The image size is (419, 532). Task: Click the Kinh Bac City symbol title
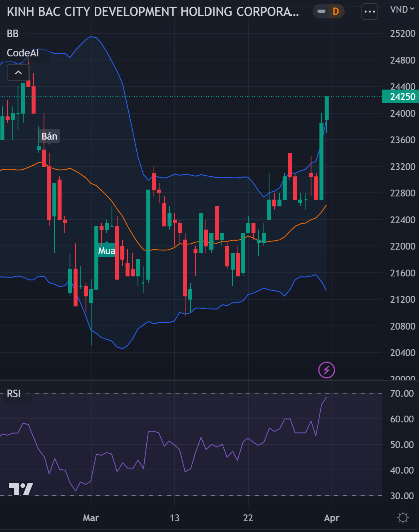tap(153, 12)
